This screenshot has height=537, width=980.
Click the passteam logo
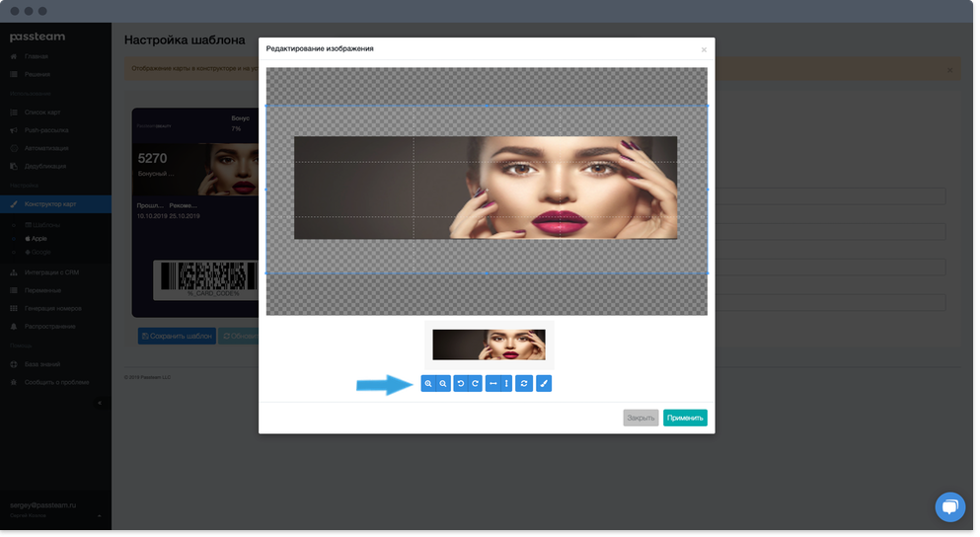coord(38,37)
